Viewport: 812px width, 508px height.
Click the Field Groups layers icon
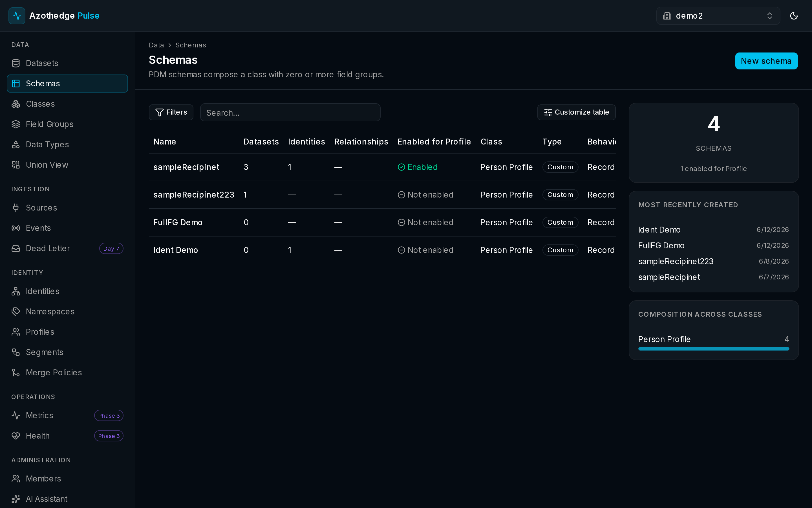pyautogui.click(x=16, y=124)
